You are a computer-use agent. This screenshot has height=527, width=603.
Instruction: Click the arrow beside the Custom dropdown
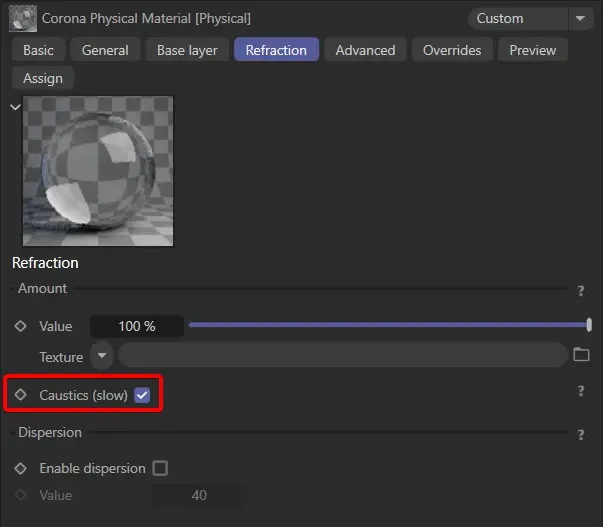coord(580,18)
